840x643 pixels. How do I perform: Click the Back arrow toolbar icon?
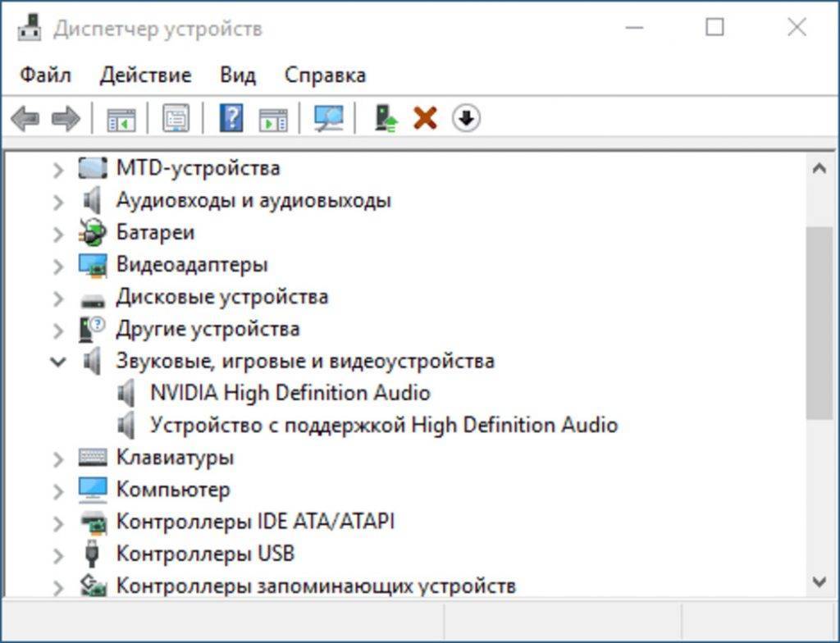click(25, 119)
